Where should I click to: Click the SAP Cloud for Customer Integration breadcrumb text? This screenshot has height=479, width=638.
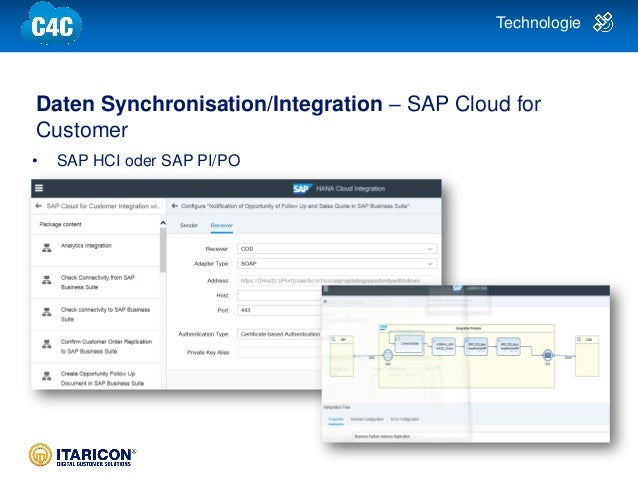click(x=104, y=206)
